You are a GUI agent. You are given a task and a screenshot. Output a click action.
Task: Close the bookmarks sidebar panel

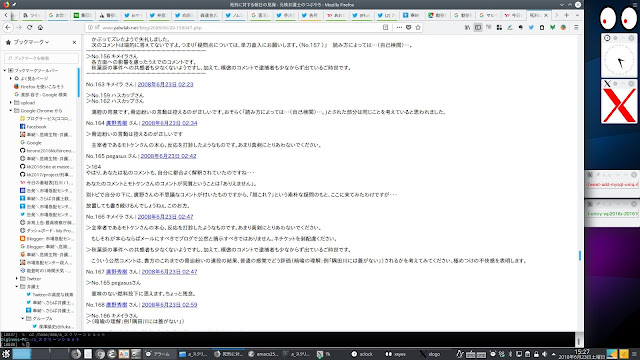click(74, 42)
